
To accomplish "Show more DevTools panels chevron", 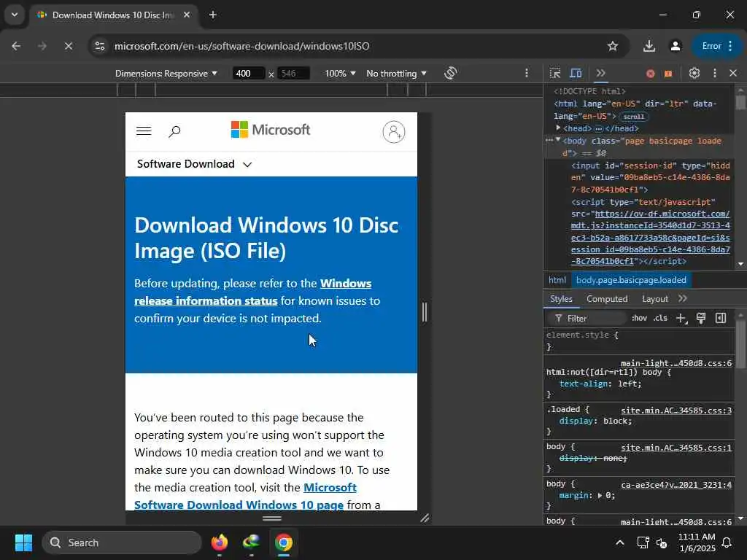I will pyautogui.click(x=600, y=74).
